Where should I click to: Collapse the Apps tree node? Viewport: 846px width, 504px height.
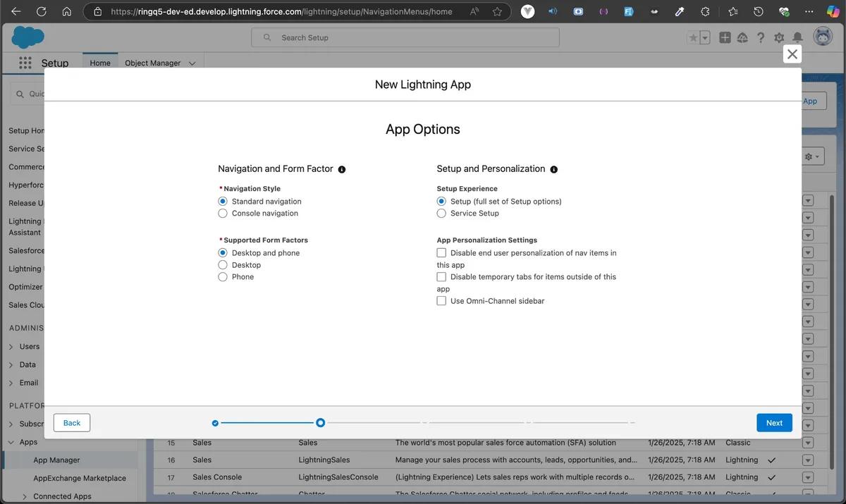[11, 442]
